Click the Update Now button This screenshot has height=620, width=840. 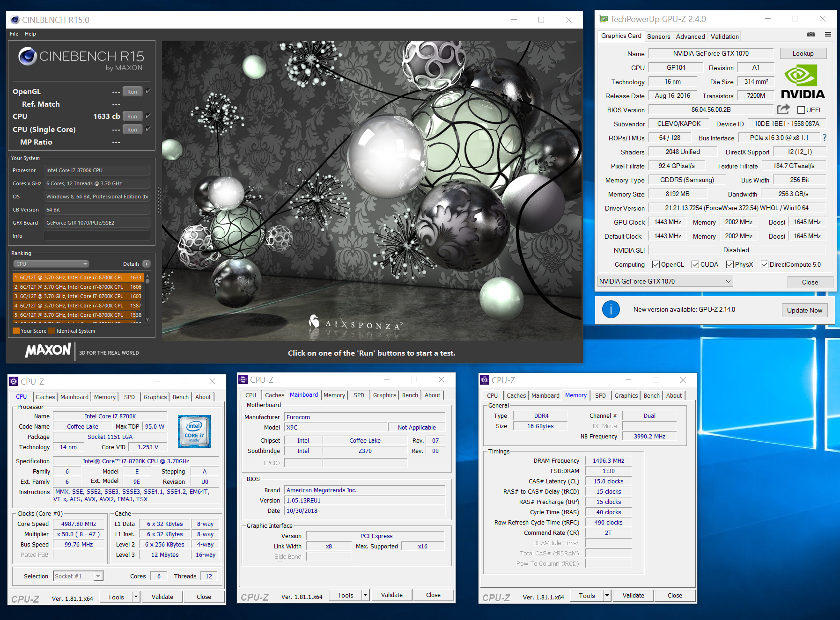804,310
